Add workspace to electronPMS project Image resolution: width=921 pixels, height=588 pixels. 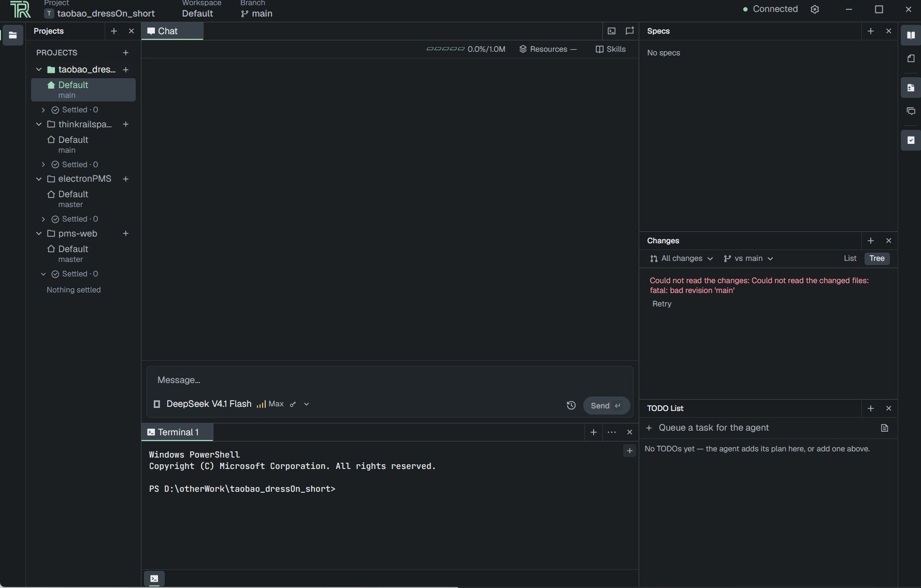(125, 179)
